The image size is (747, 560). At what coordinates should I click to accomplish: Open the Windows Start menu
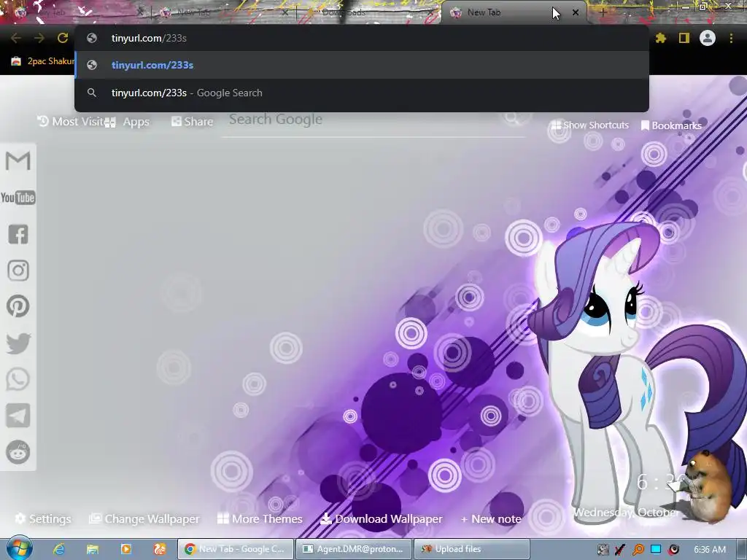click(x=19, y=548)
